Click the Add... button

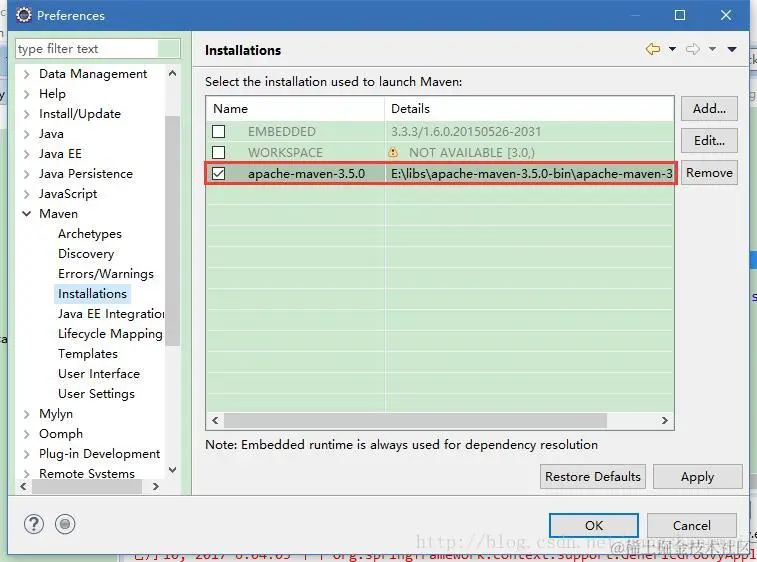tap(709, 109)
